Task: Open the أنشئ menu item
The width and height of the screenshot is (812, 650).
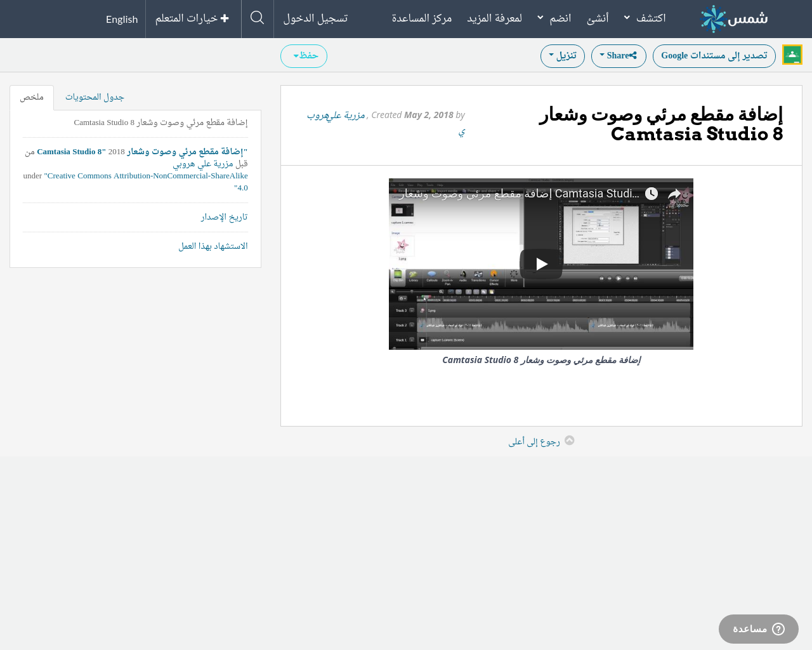Action: click(598, 18)
